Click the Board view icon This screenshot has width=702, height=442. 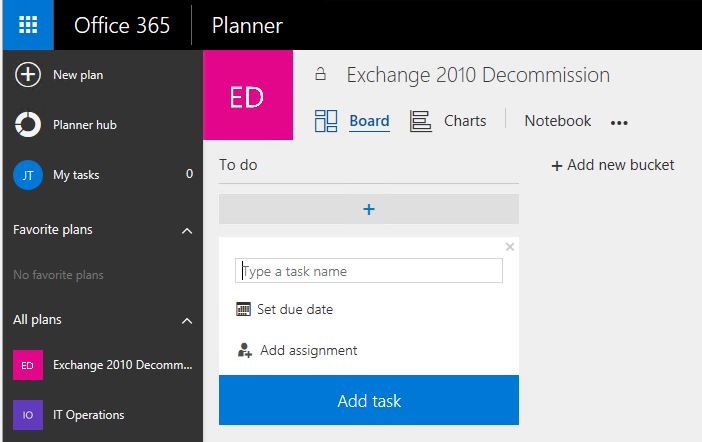coord(326,121)
